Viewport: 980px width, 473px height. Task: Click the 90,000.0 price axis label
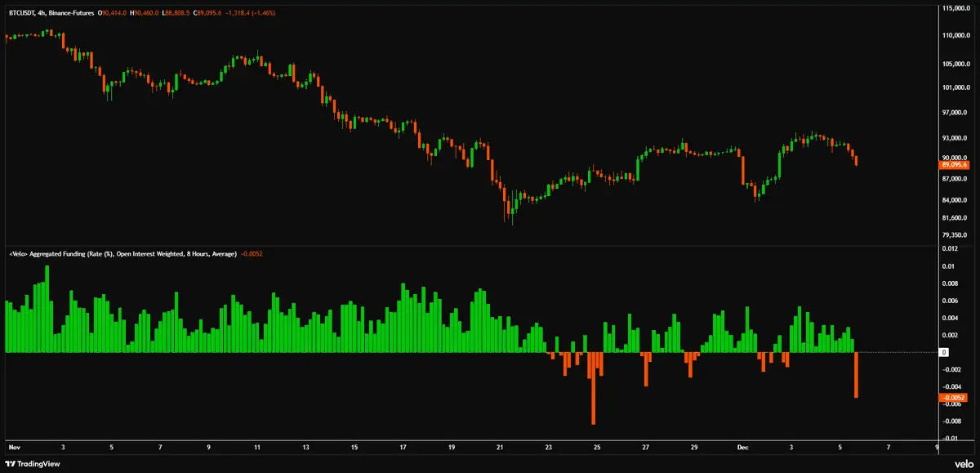(955, 158)
